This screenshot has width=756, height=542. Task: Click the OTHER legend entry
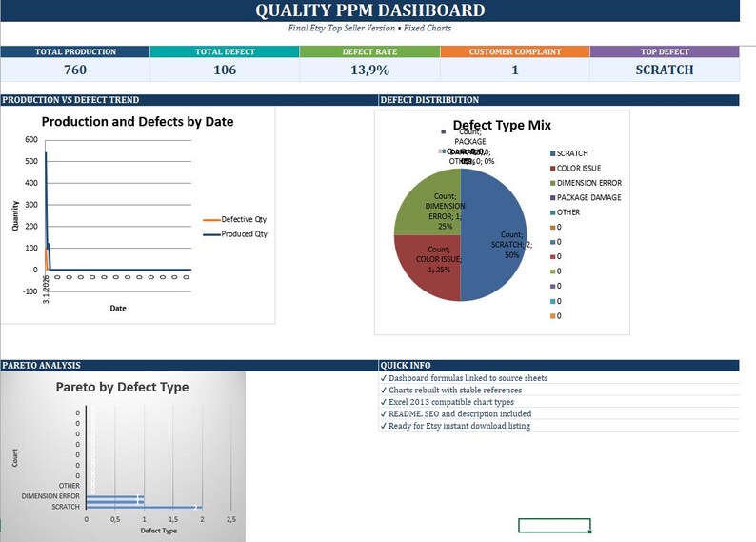point(565,212)
